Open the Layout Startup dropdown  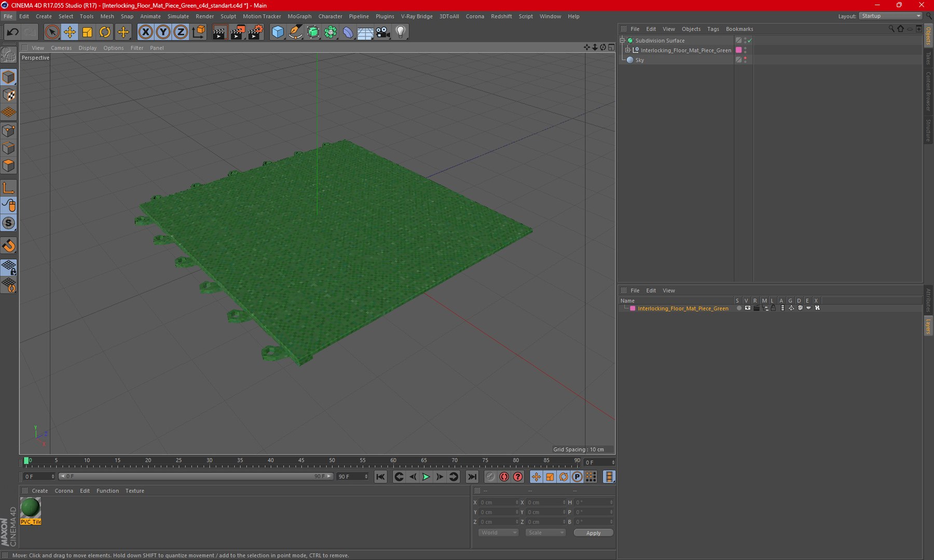point(890,16)
